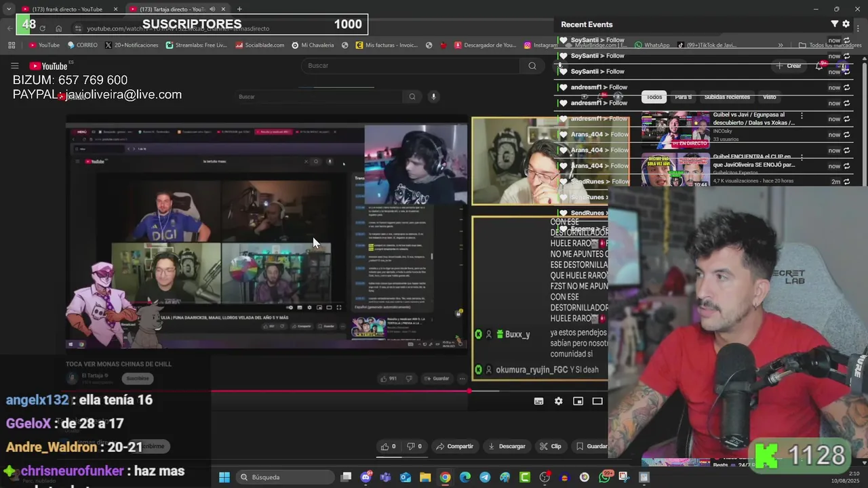Open options menu for Guibel ENCUENTRA el CLIP video
The height and width of the screenshot is (488, 868).
(x=802, y=158)
